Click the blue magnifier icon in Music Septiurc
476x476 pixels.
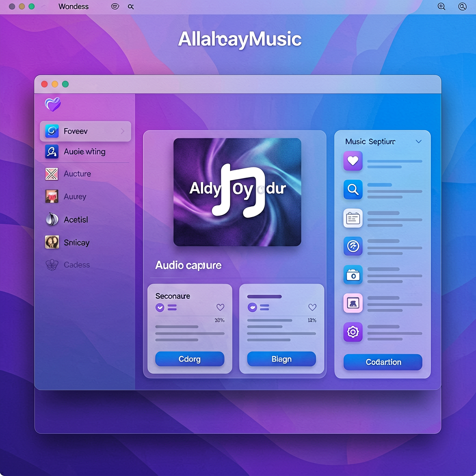pos(353,190)
